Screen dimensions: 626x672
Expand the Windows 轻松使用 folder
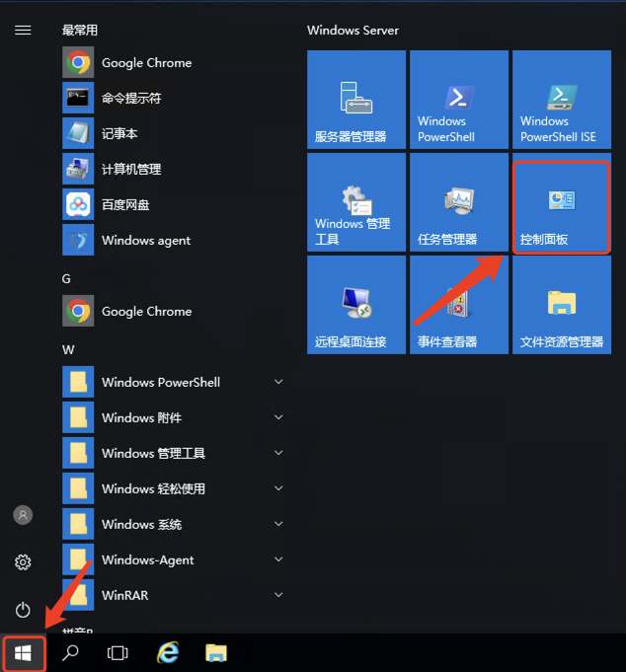click(x=174, y=489)
